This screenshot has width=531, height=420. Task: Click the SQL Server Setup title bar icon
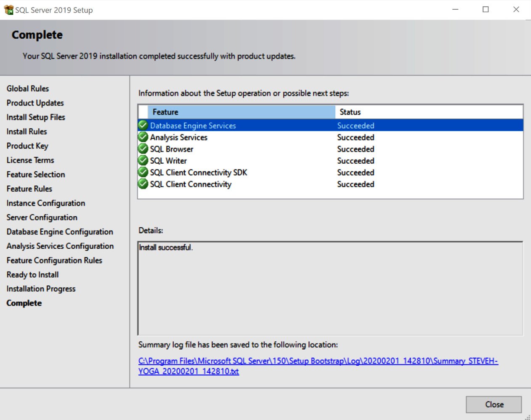pyautogui.click(x=8, y=10)
